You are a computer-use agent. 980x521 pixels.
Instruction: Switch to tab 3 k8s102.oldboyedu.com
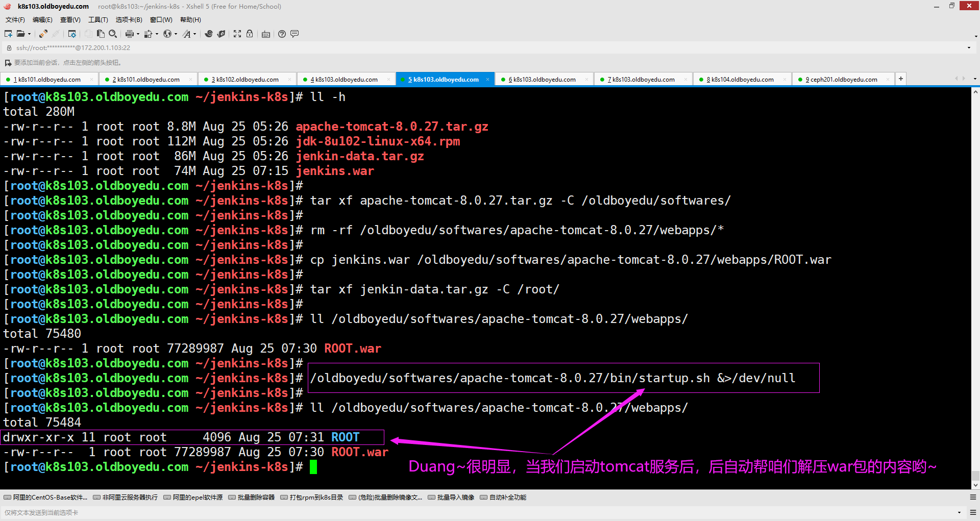coord(247,80)
